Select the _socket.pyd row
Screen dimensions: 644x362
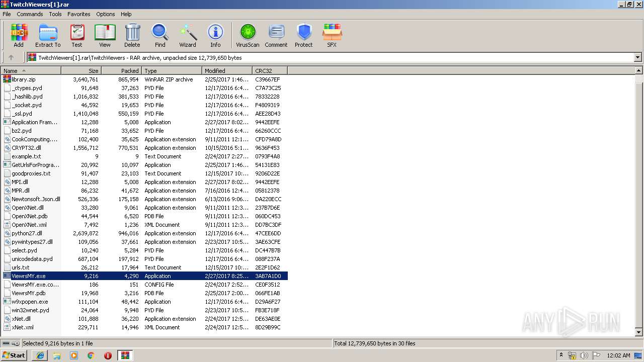[144, 105]
